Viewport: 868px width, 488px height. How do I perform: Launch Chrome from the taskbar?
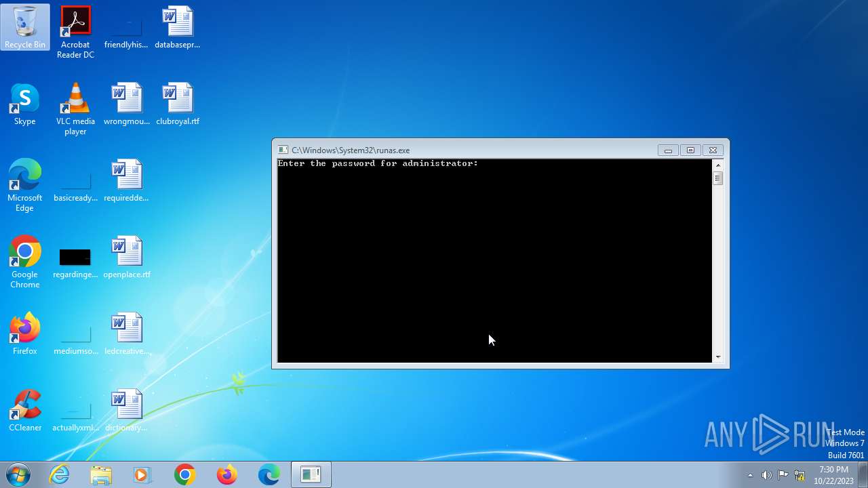coord(184,474)
